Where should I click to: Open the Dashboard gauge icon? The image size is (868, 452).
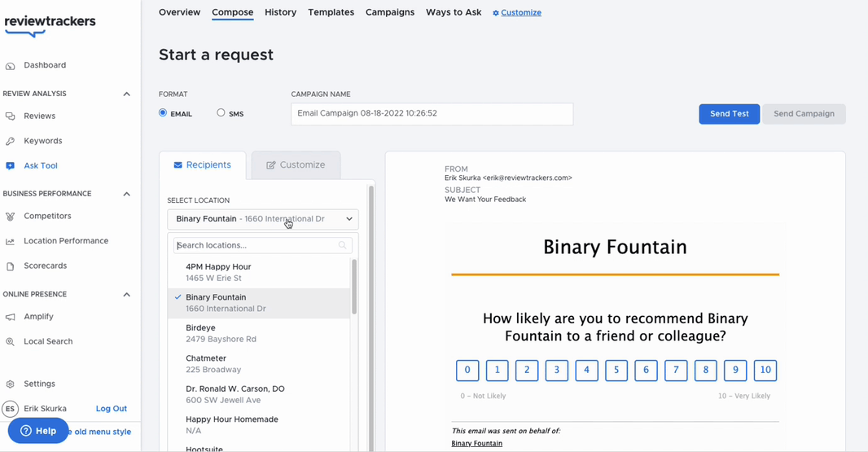click(10, 66)
